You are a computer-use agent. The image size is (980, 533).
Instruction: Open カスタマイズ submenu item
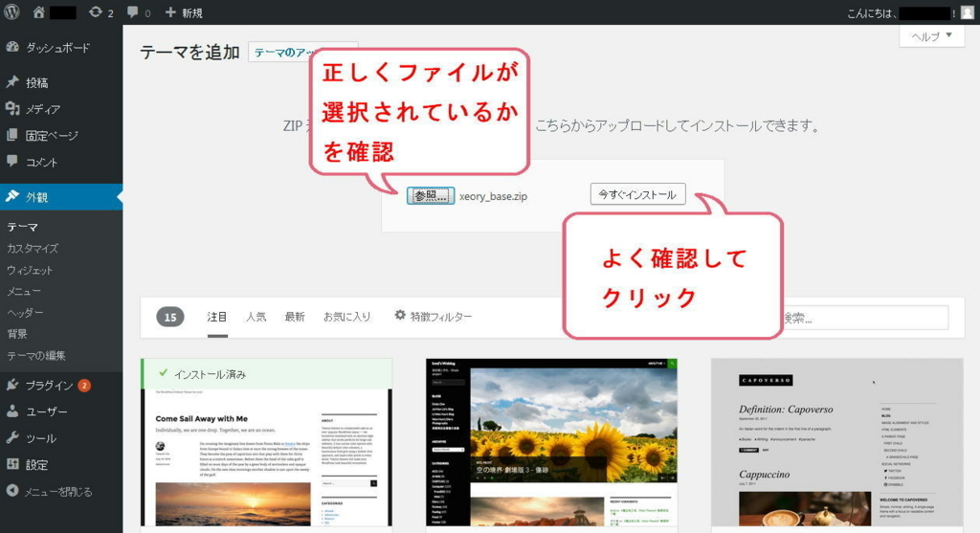point(33,249)
